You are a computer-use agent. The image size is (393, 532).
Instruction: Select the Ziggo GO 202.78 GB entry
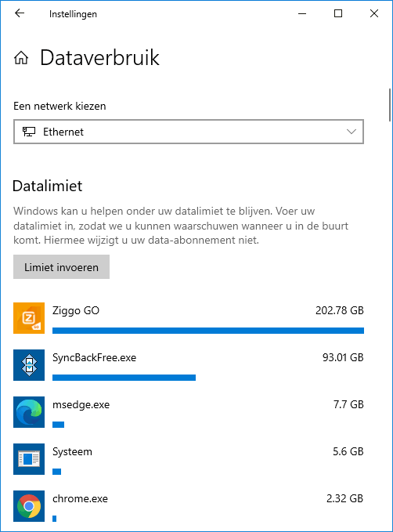(189, 318)
